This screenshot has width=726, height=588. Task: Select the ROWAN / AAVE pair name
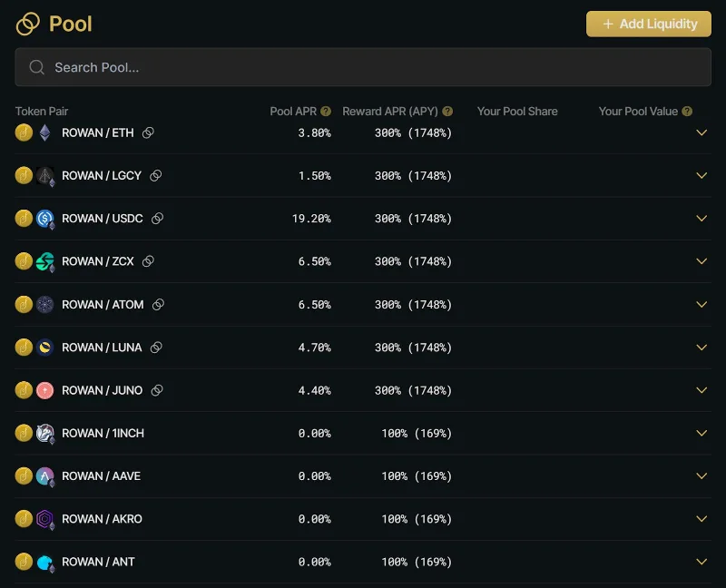click(101, 476)
